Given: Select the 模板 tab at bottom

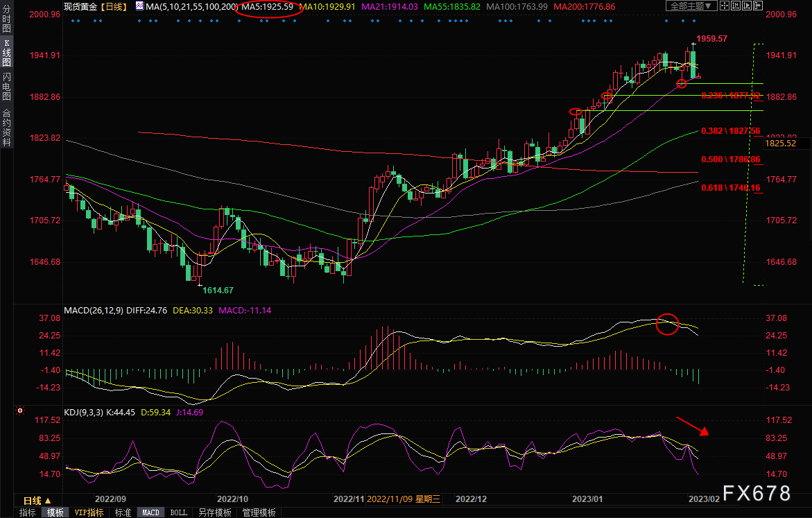Looking at the screenshot, I should tap(55, 512).
